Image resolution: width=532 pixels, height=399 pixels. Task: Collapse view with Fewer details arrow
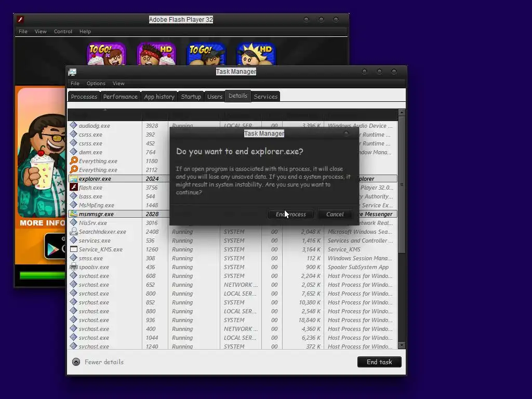(x=76, y=362)
